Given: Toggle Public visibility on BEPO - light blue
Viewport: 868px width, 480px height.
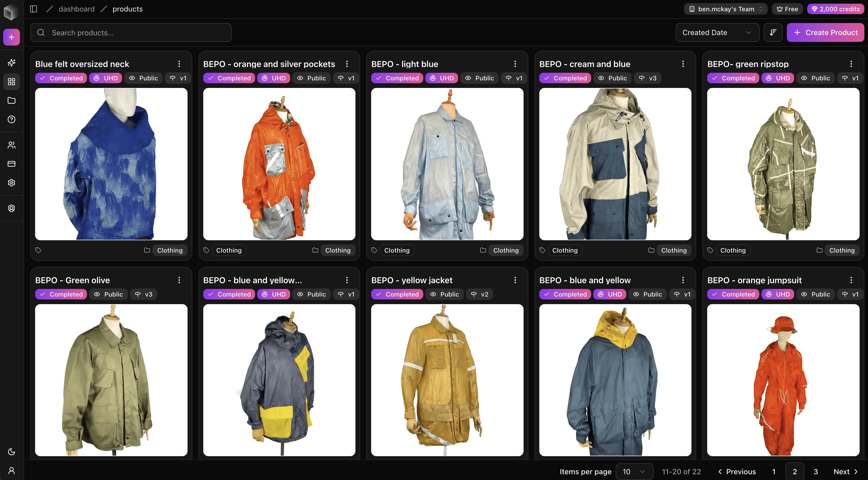Looking at the screenshot, I should click(479, 78).
